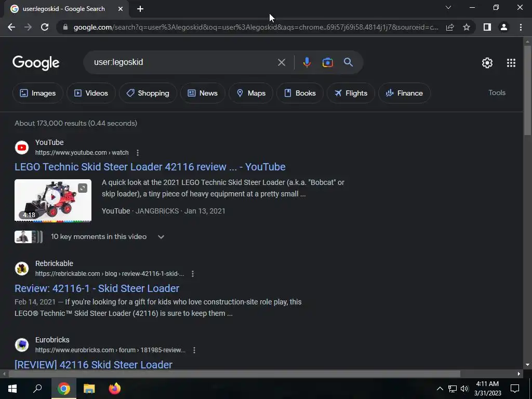Search by image using the camera icon
This screenshot has height=399, width=532.
click(x=327, y=62)
